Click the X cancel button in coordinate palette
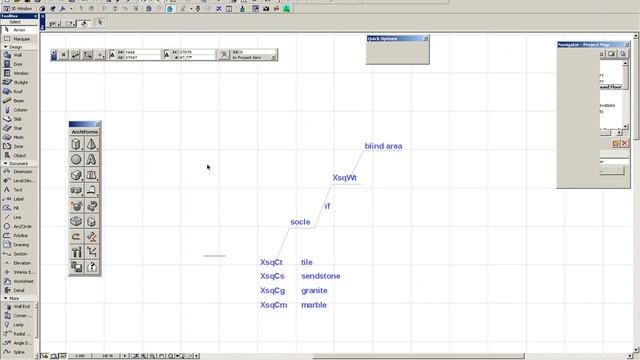The height and width of the screenshot is (360, 640). pyautogui.click(x=64, y=55)
